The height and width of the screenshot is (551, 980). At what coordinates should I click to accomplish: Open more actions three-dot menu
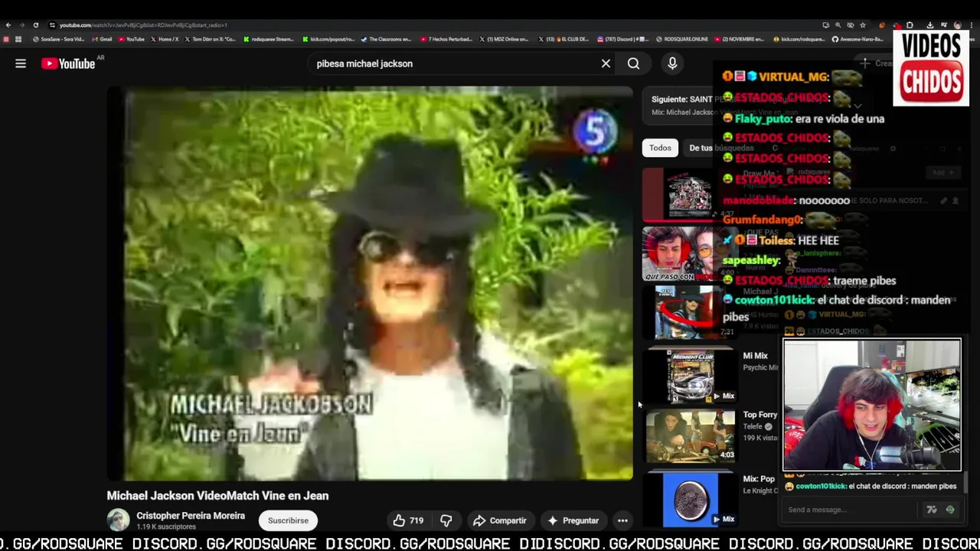[x=622, y=520]
